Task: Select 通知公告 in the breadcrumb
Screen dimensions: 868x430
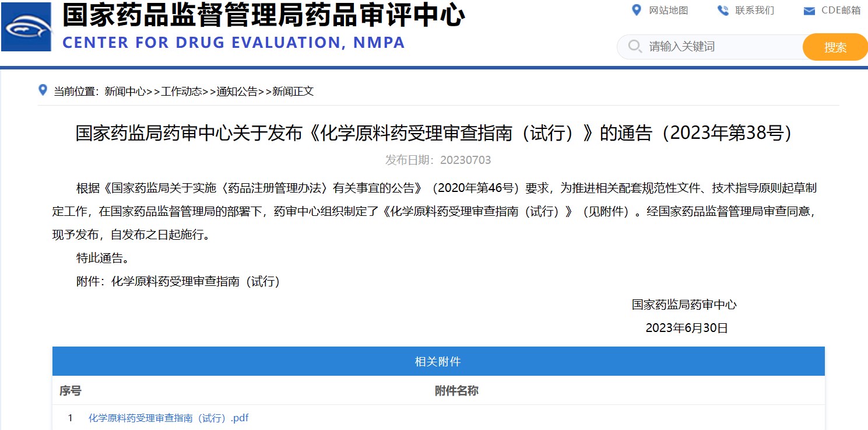Action: (x=237, y=91)
